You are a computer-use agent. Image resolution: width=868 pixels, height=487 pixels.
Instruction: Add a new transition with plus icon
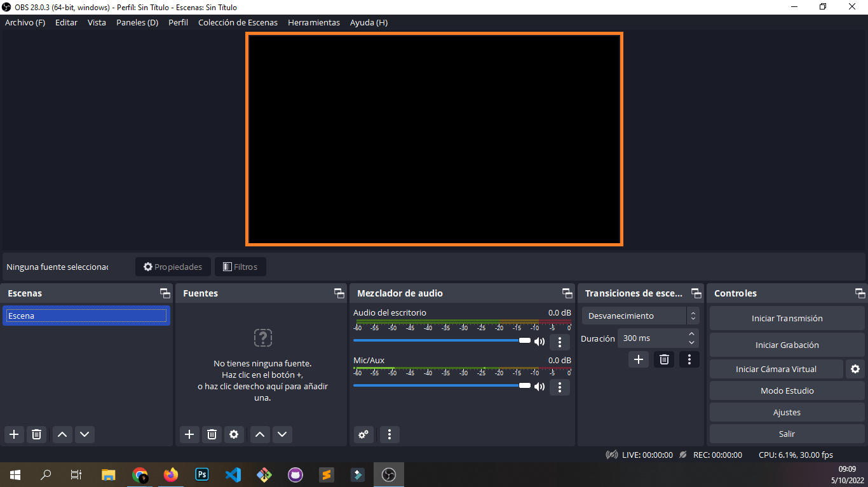[638, 359]
